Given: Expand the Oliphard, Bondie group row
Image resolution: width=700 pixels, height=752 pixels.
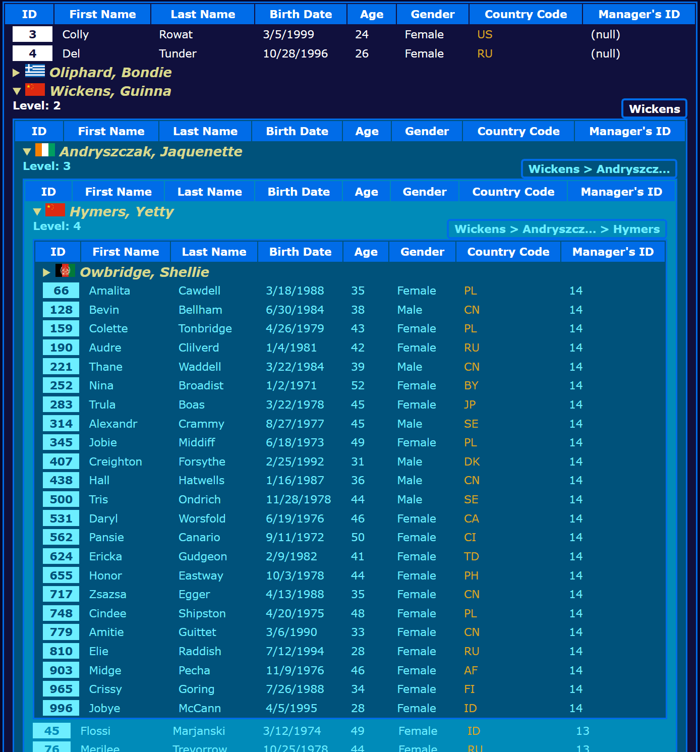Looking at the screenshot, I should coord(16,73).
